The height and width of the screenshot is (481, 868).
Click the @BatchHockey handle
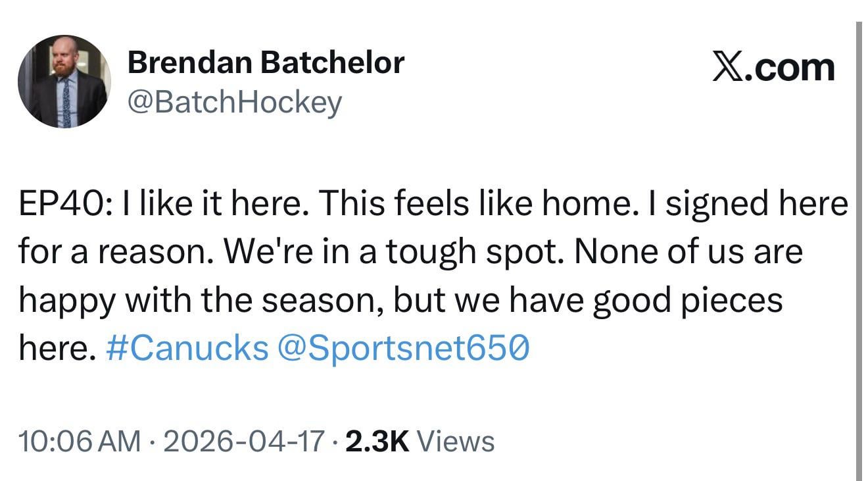pyautogui.click(x=234, y=102)
